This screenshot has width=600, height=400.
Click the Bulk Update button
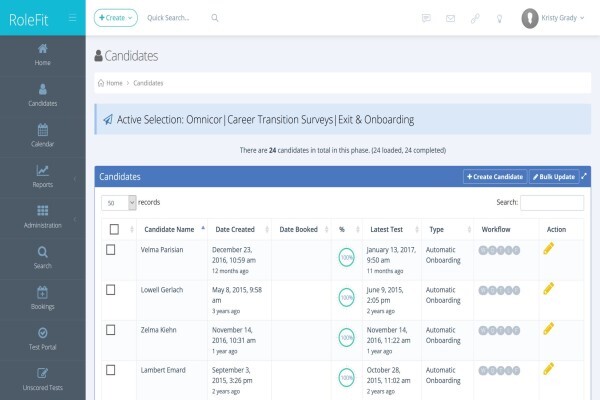click(x=554, y=176)
